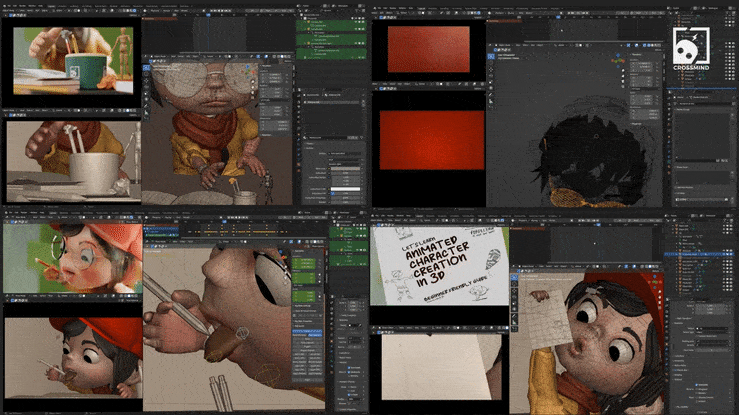This screenshot has width=739, height=415.
Task: Select the Measure tool in black hair viewport
Action: 491,101
